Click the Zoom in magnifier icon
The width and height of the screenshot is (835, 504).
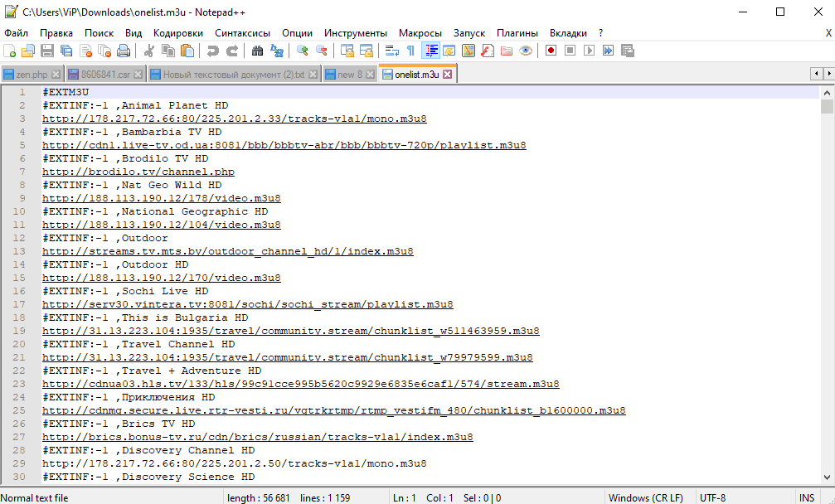(303, 51)
